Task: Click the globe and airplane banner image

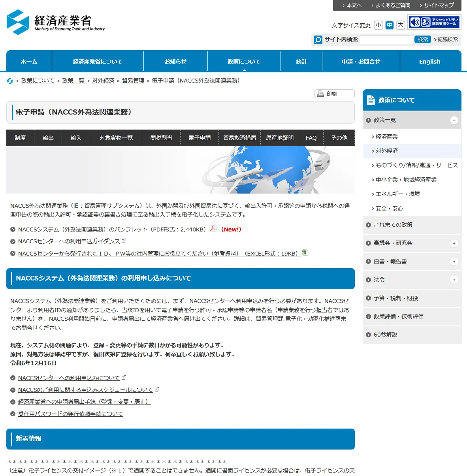Action: 180,170
